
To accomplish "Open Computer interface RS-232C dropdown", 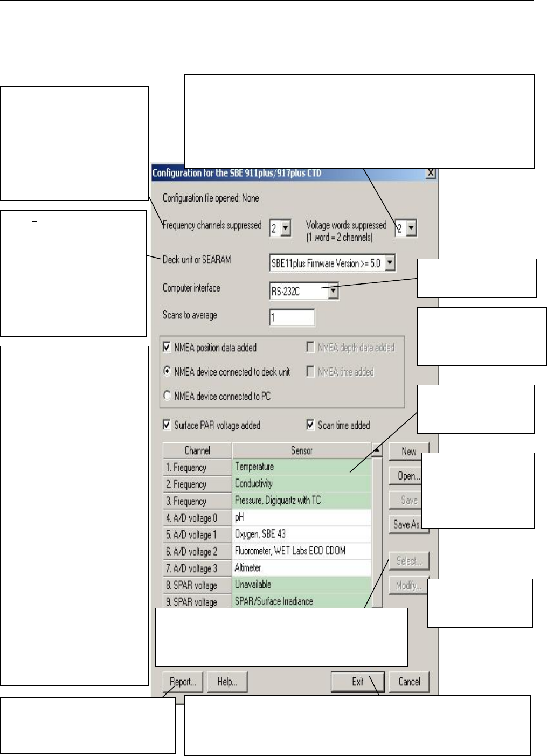I will (334, 292).
